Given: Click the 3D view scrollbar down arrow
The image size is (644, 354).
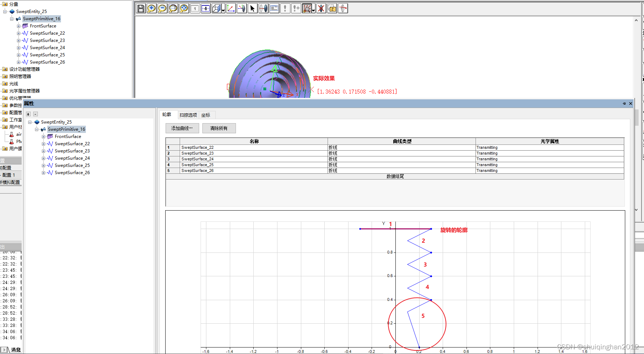Looking at the screenshot, I should pyautogui.click(x=636, y=210).
